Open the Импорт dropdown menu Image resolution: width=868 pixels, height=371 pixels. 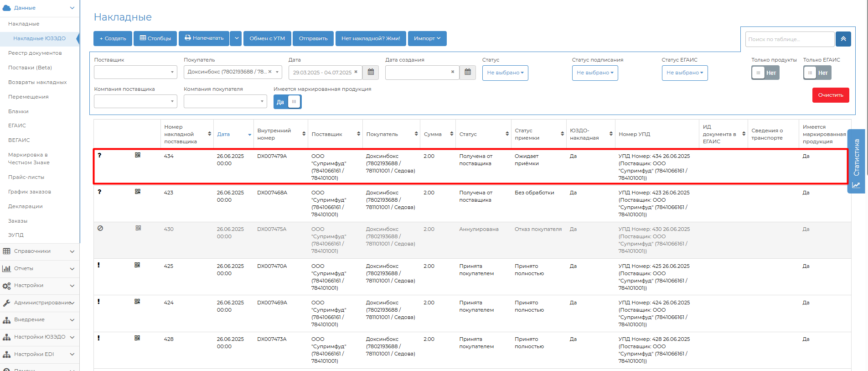(427, 39)
